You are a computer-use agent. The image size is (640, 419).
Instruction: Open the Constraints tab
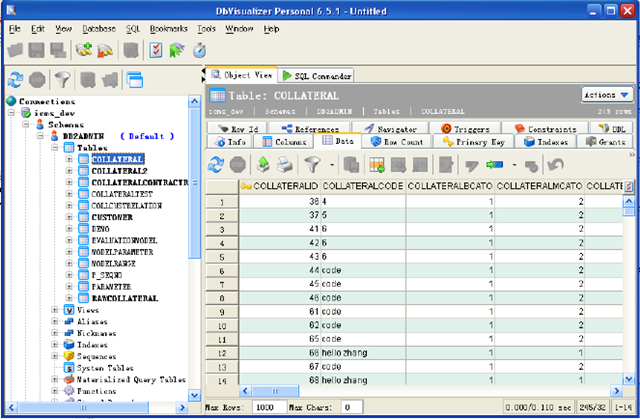click(x=545, y=128)
